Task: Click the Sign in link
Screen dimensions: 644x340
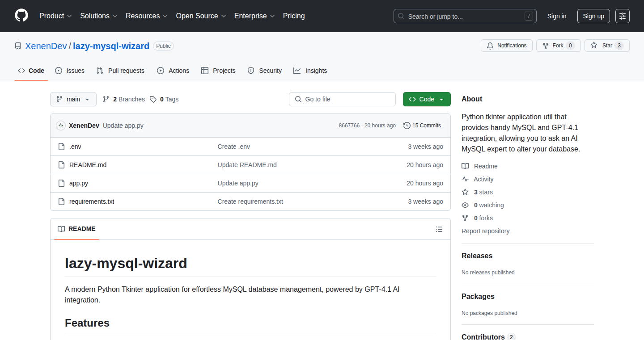Action: click(x=557, y=16)
